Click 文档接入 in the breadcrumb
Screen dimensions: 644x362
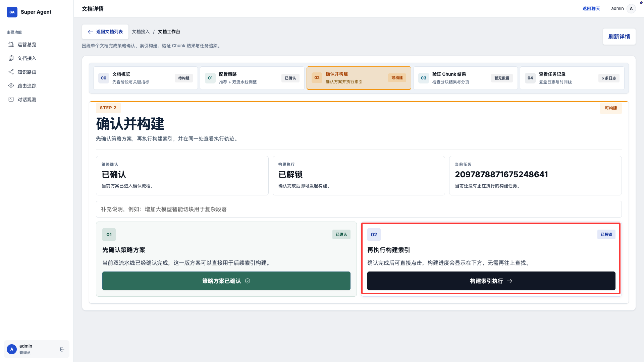141,32
